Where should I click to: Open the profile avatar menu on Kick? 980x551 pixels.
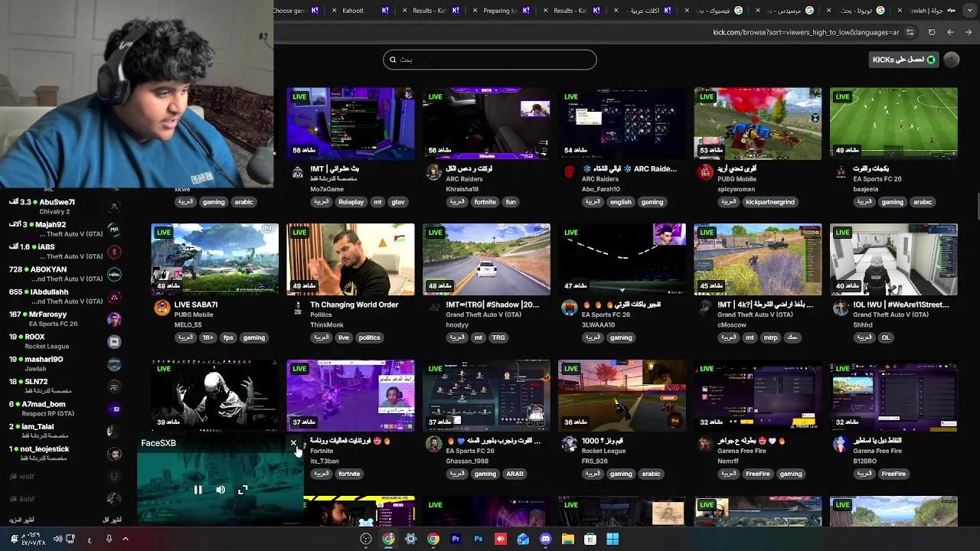(952, 60)
